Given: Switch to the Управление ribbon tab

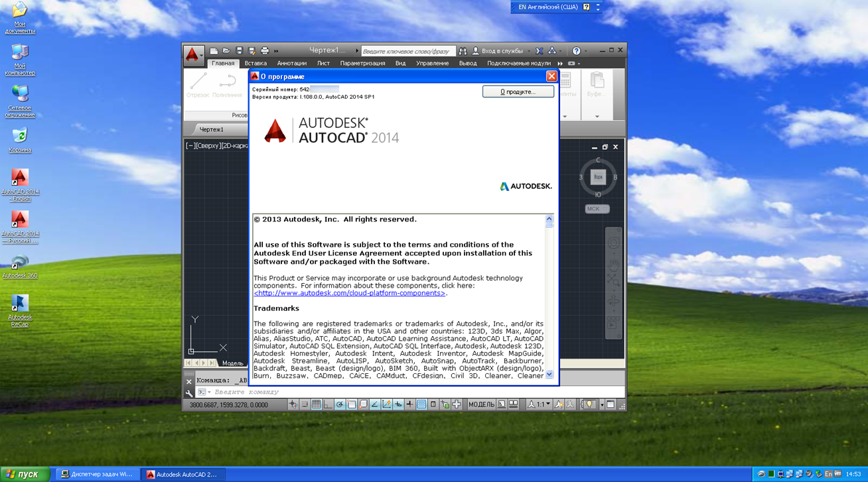Looking at the screenshot, I should point(432,64).
